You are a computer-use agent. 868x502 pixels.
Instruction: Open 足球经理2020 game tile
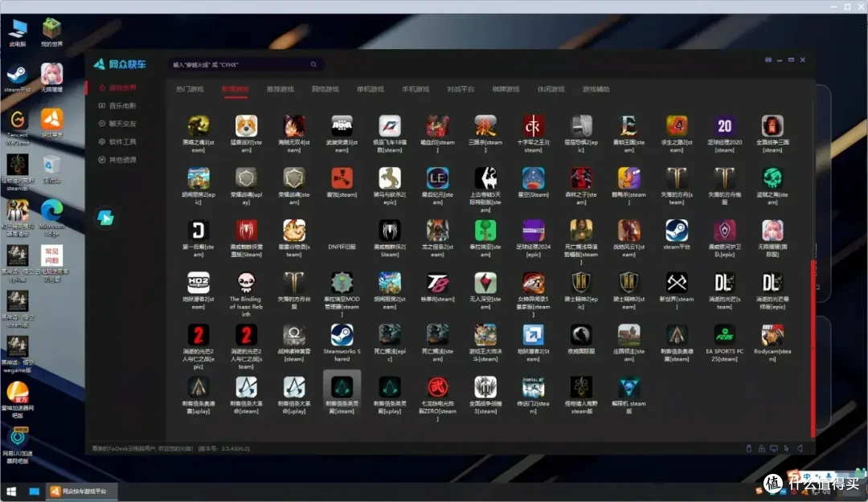[724, 126]
